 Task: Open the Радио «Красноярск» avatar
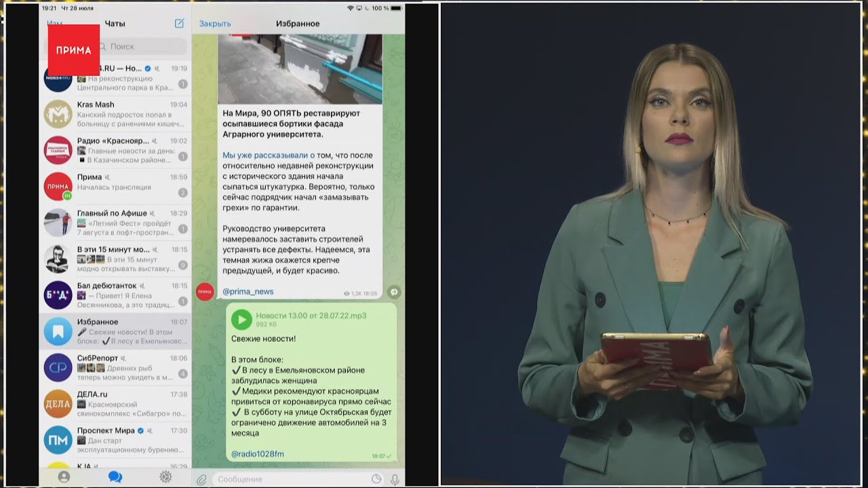(x=58, y=150)
